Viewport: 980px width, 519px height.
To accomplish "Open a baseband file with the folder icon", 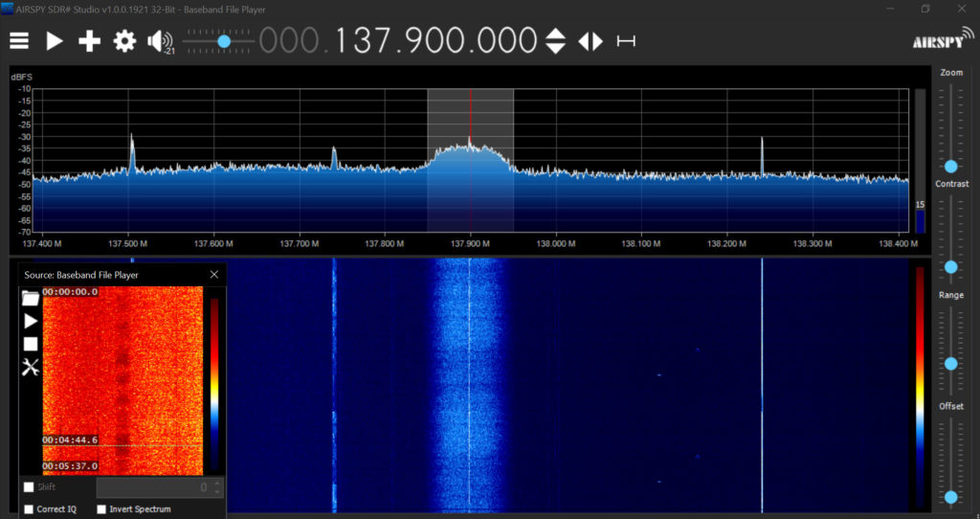I will coord(31,298).
